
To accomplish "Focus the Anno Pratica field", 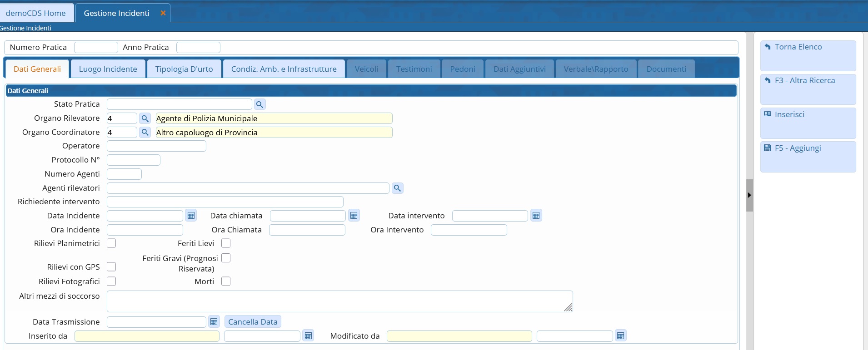I will coord(198,47).
